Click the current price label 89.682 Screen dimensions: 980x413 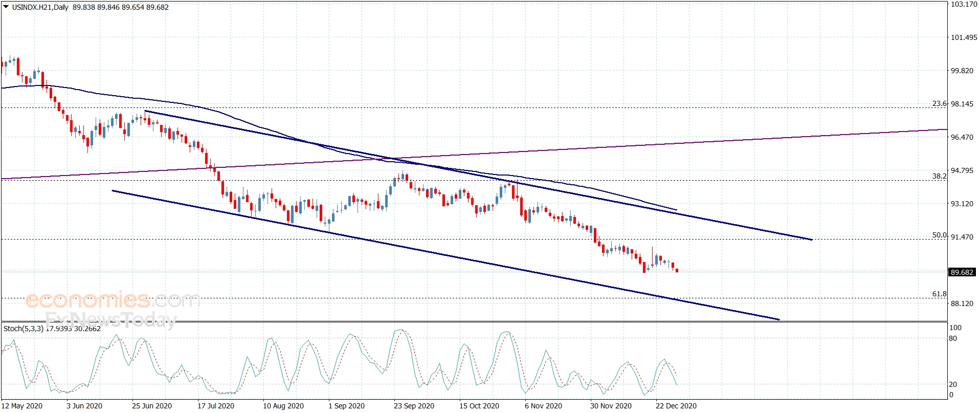point(962,272)
